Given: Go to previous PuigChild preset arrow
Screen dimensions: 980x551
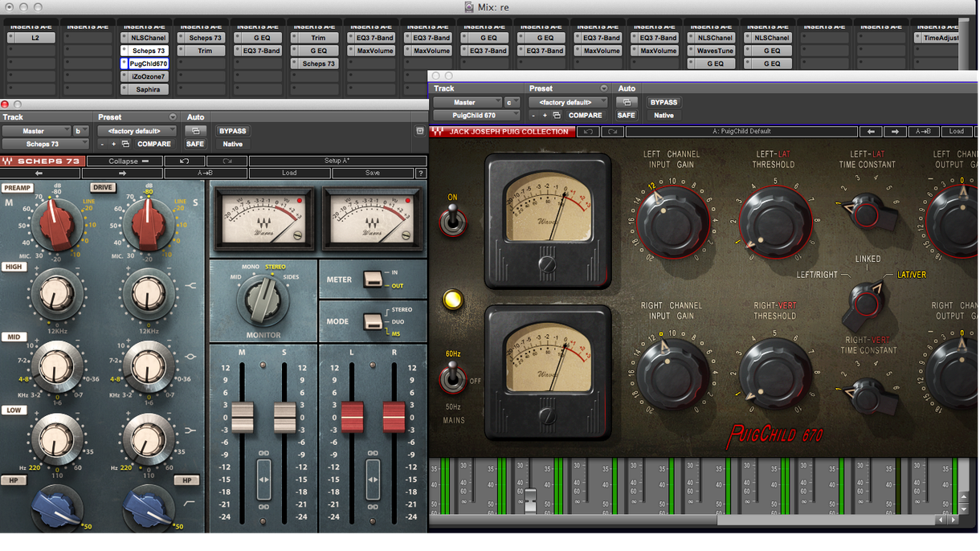Looking at the screenshot, I should click(871, 132).
